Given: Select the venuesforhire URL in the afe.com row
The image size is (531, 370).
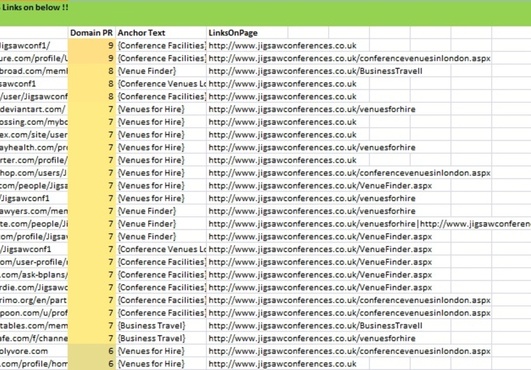Looking at the screenshot, I should tap(312, 338).
